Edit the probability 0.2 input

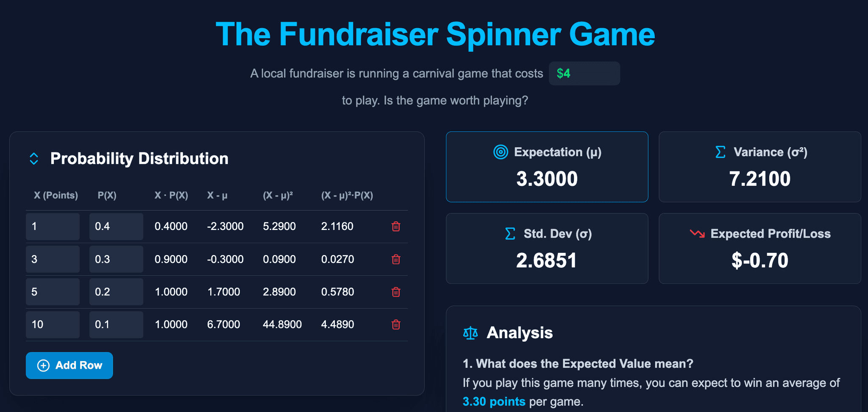point(116,292)
